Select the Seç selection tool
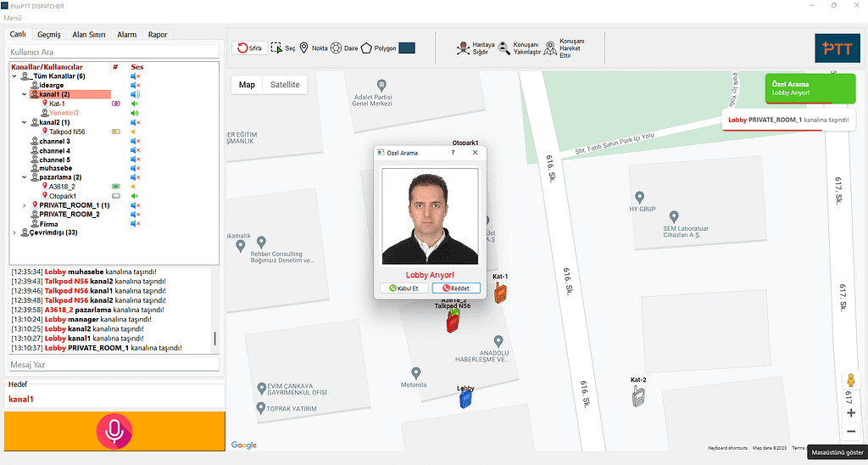This screenshot has height=465, width=868. (283, 48)
